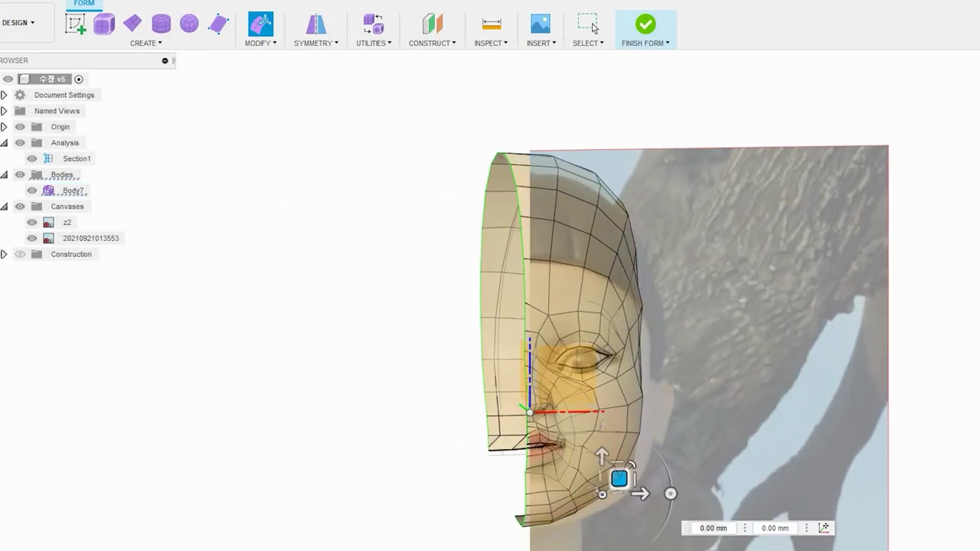This screenshot has width=980, height=551.
Task: Click the Insert image icon
Action: [541, 24]
